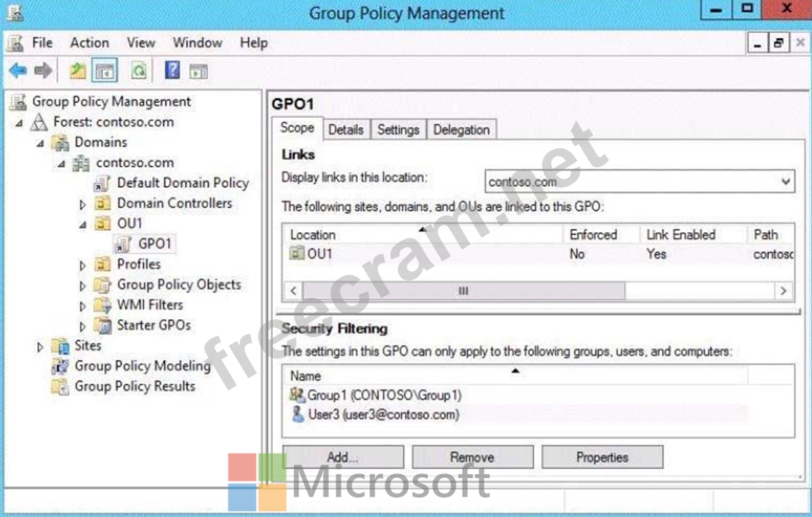Click the Profiles OU icon
The width and height of the screenshot is (812, 517).
coord(103,265)
